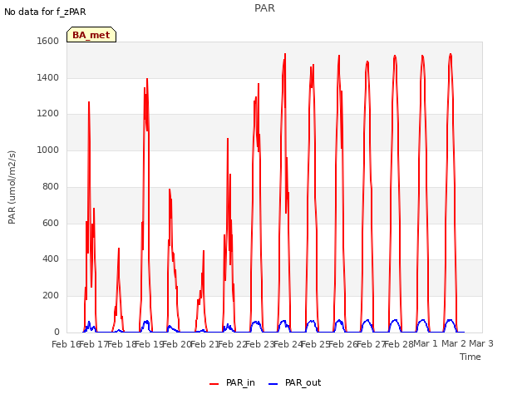Click the PAR chart title

click(x=264, y=8)
